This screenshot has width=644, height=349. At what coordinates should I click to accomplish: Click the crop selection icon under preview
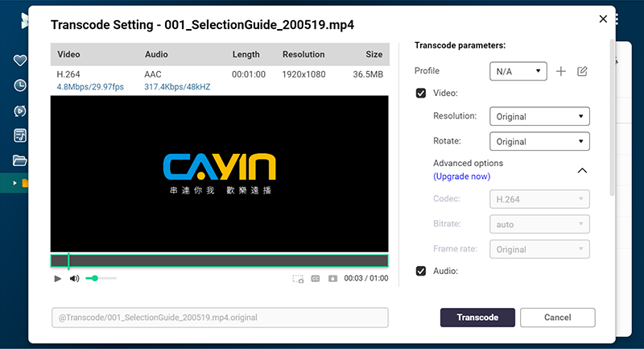[x=298, y=279]
